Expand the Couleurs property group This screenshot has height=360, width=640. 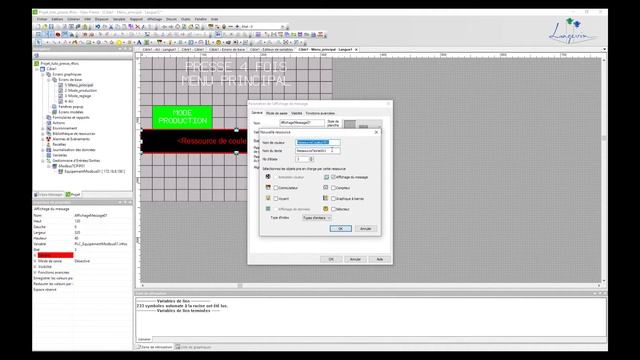(x=35, y=255)
